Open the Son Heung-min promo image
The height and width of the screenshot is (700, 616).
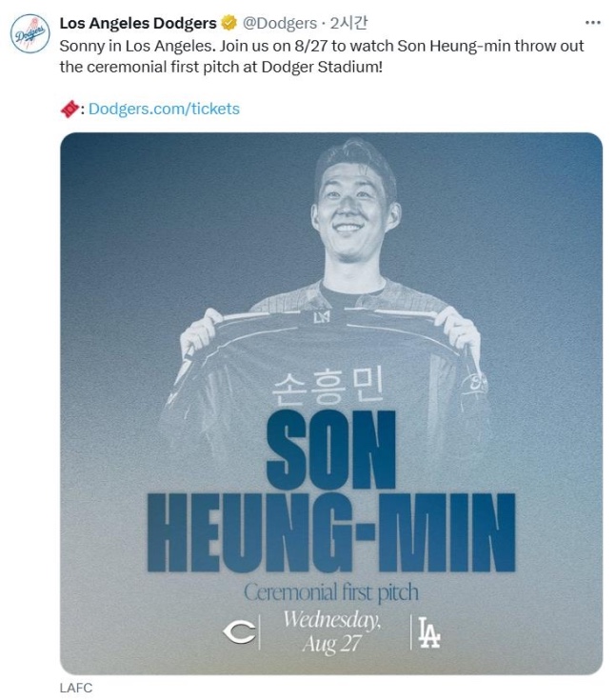pyautogui.click(x=331, y=403)
